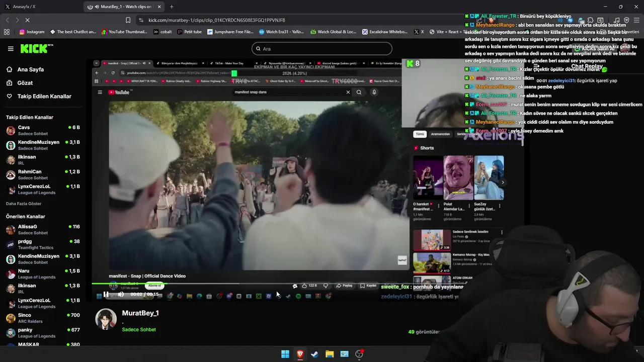Mute the clip volume speaker
Image resolution: width=644 pixels, height=362 pixels.
121,294
